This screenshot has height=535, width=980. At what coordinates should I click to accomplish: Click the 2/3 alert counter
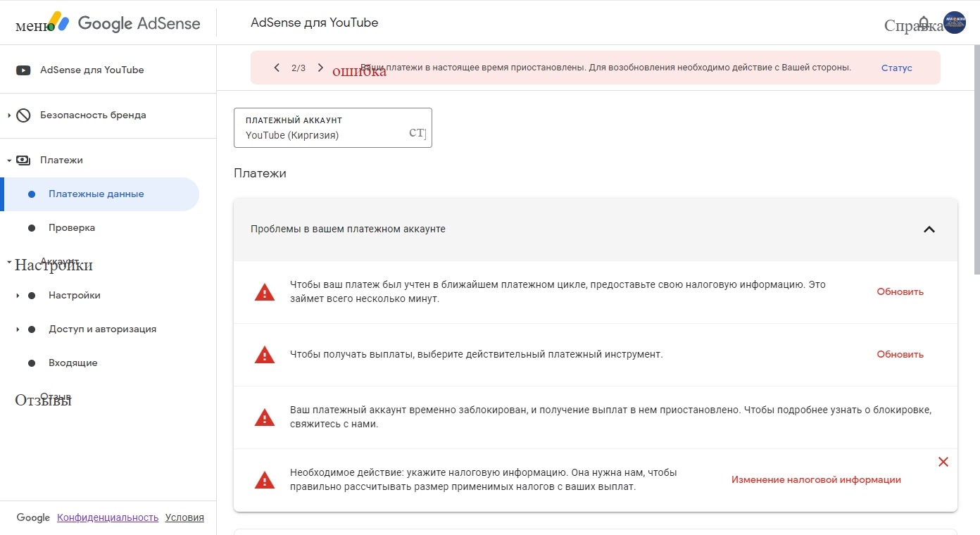[299, 68]
